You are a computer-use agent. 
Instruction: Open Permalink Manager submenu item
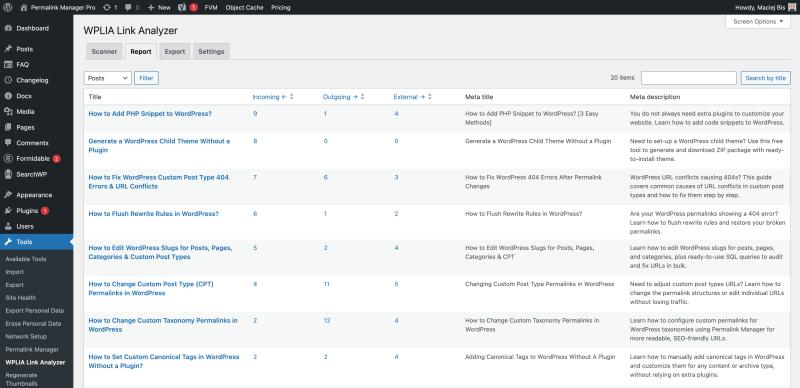point(32,350)
